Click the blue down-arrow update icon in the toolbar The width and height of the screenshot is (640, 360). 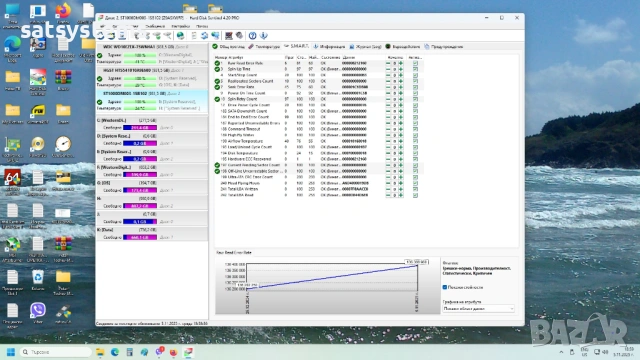(264, 36)
